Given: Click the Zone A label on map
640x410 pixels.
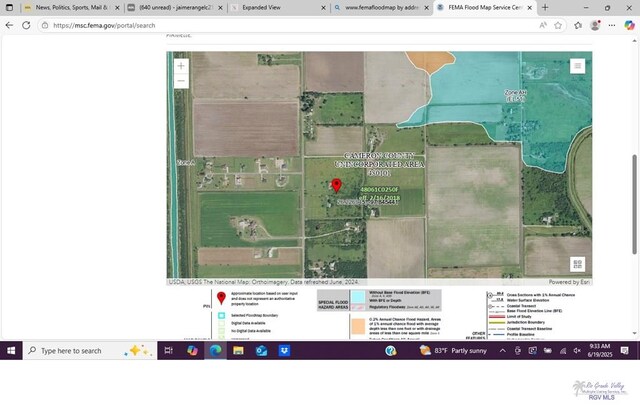Looking at the screenshot, I should 186,163.
